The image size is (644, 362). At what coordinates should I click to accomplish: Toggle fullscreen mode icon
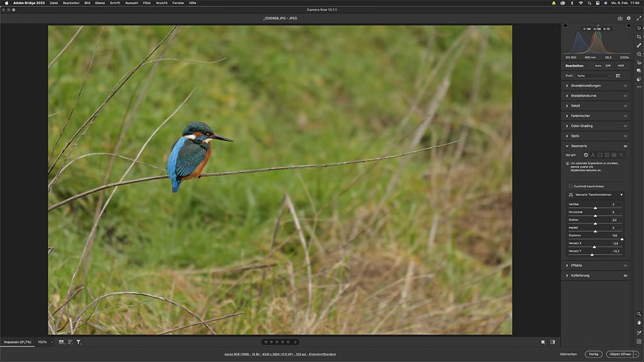tap(639, 18)
